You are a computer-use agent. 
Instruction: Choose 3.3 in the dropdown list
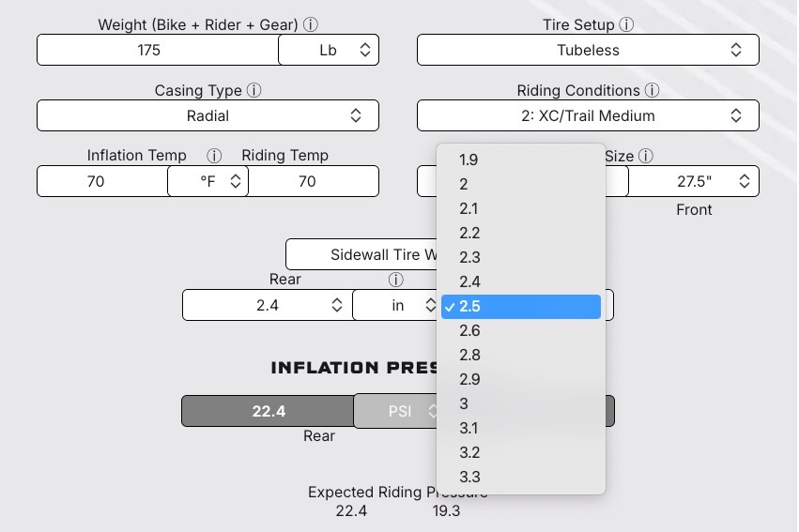[469, 477]
